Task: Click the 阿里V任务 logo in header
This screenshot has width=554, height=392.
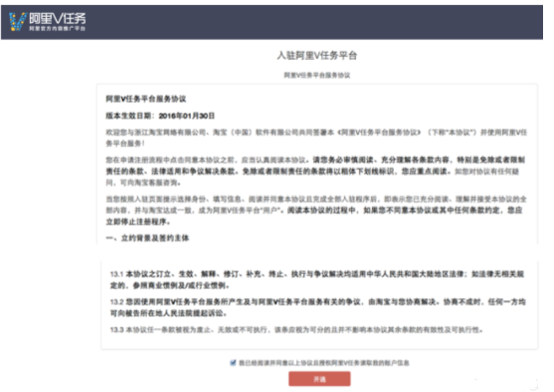Action: click(x=47, y=21)
